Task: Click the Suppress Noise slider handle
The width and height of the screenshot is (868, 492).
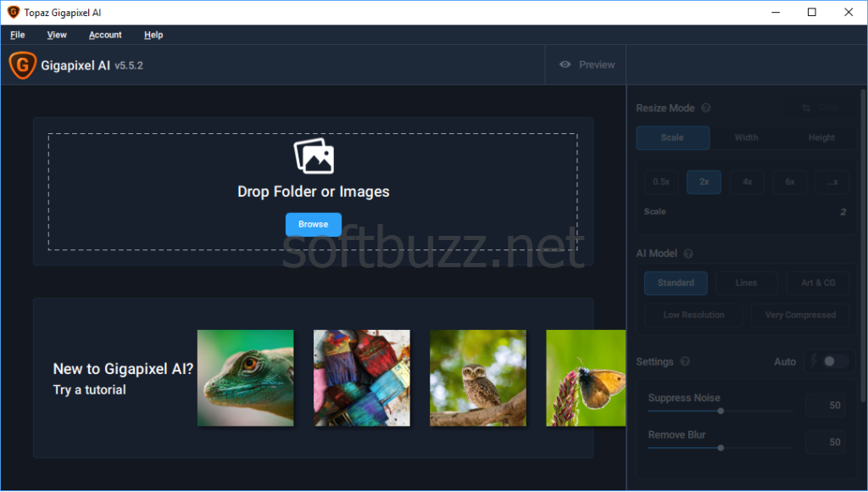Action: (721, 411)
